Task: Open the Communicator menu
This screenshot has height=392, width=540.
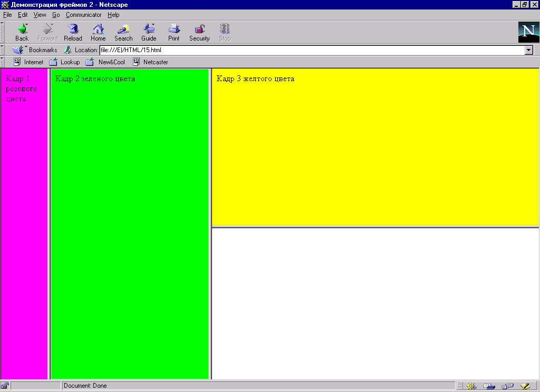Action: click(84, 15)
